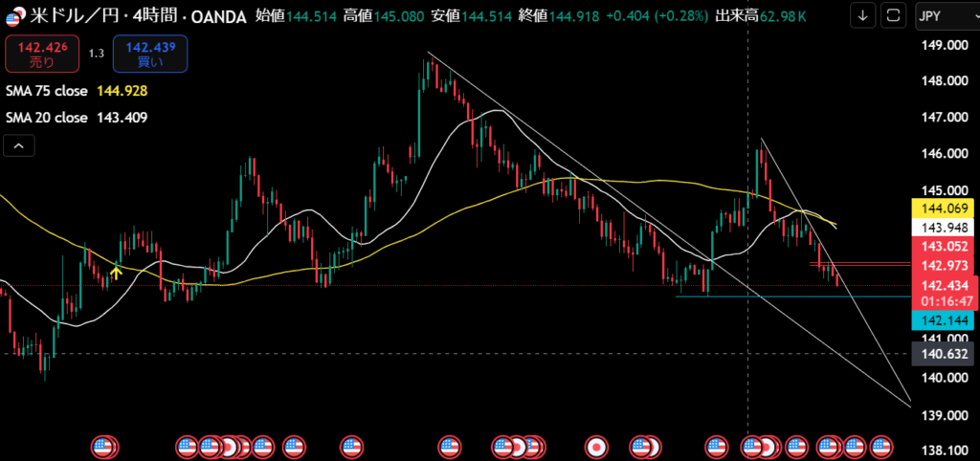This screenshot has width=980, height=461.
Task: Collapse the indicator legend with the chevron
Action: point(19,146)
